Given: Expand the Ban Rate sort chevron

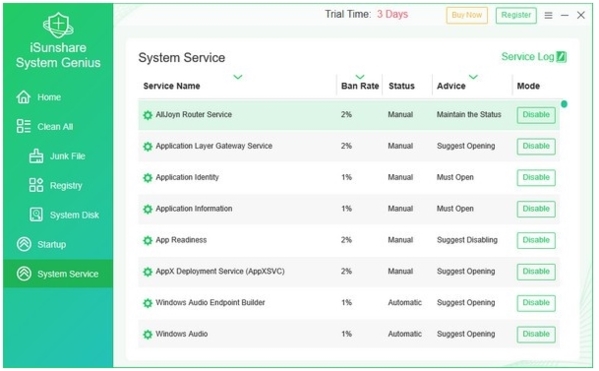Looking at the screenshot, I should coord(360,77).
